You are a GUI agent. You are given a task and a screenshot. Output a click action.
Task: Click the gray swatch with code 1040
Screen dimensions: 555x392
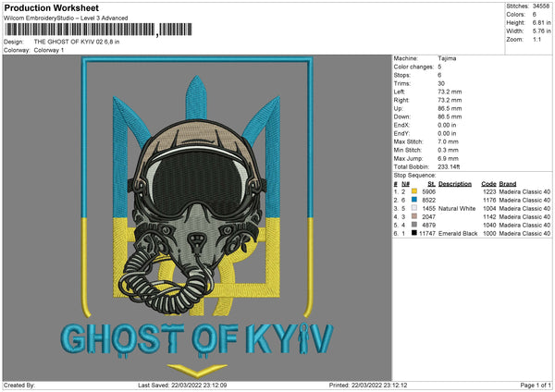click(x=414, y=225)
